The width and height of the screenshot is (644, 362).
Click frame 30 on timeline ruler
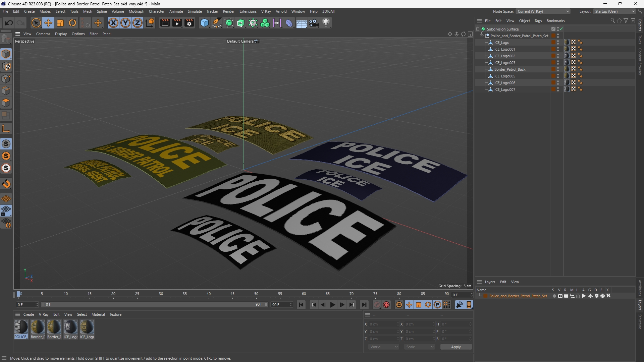click(161, 294)
